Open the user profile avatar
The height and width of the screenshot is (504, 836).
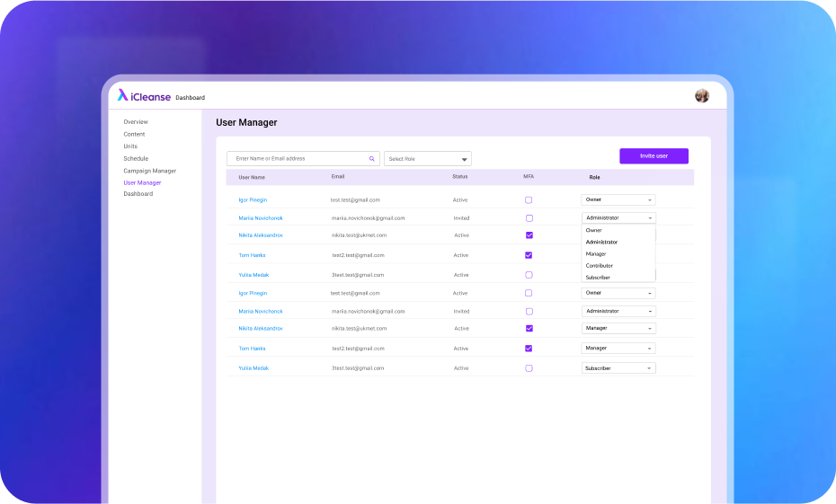point(702,96)
